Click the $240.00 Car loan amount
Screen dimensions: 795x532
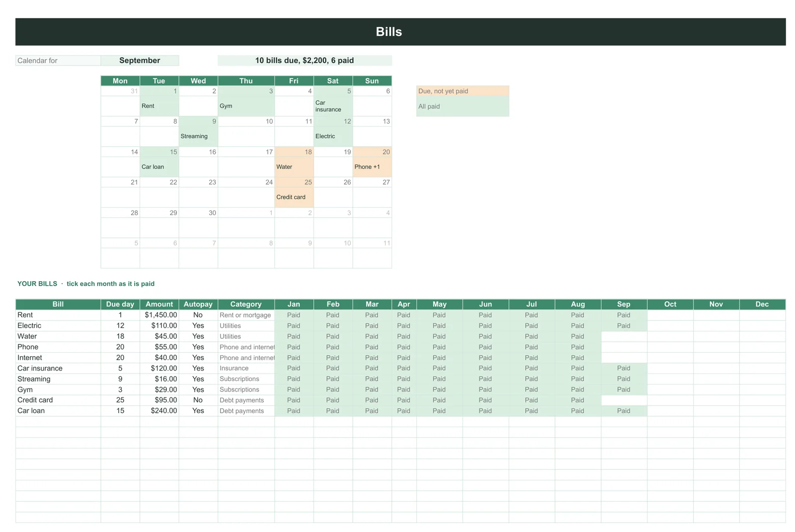[159, 411]
